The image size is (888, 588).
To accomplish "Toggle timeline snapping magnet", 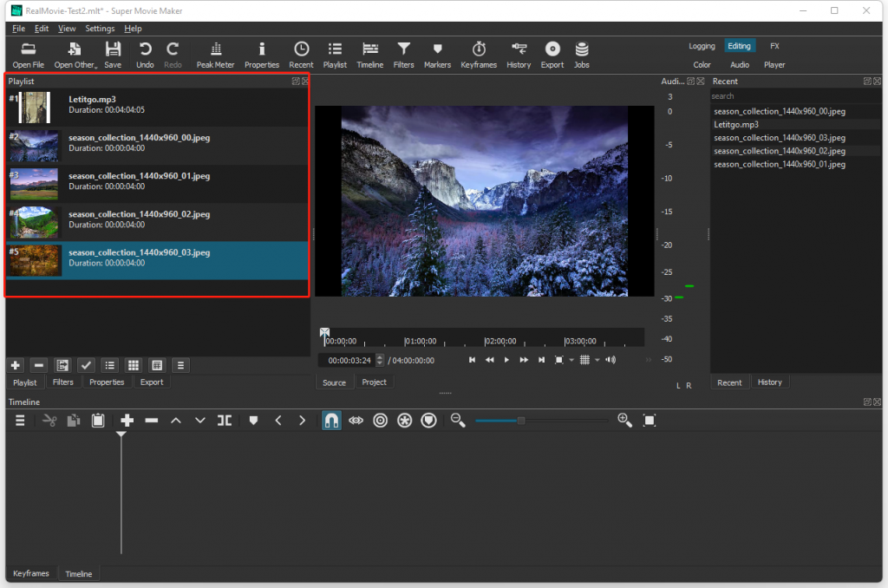I will point(331,421).
